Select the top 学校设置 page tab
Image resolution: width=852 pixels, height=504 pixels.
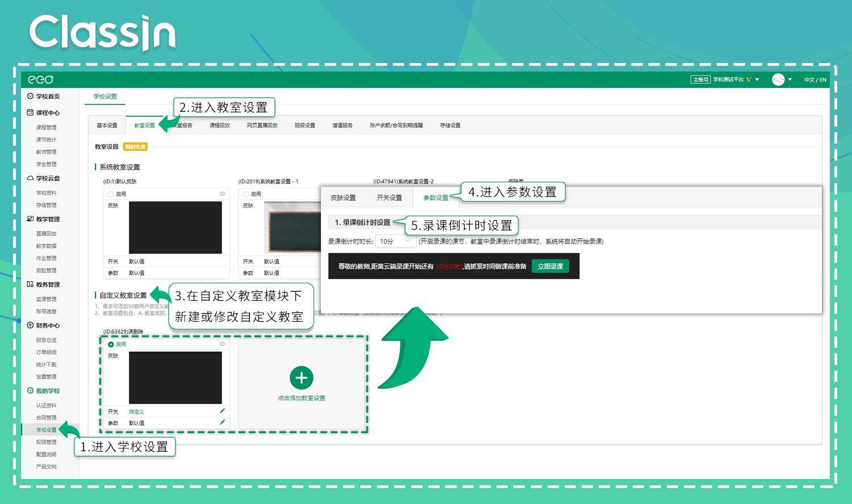pos(105,96)
